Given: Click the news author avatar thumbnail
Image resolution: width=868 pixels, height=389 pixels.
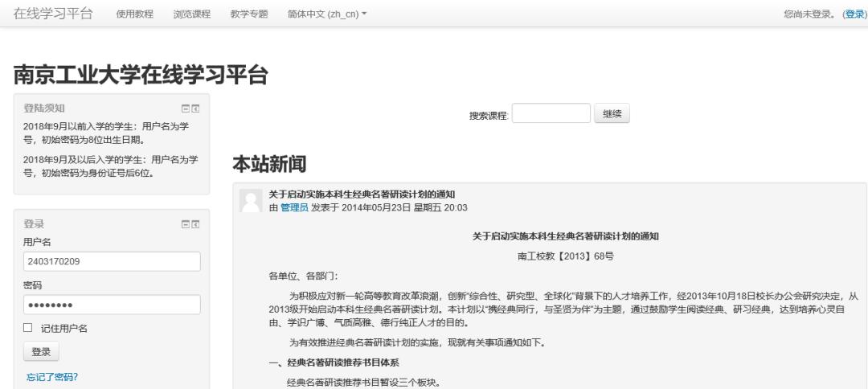Looking at the screenshot, I should pyautogui.click(x=250, y=201).
